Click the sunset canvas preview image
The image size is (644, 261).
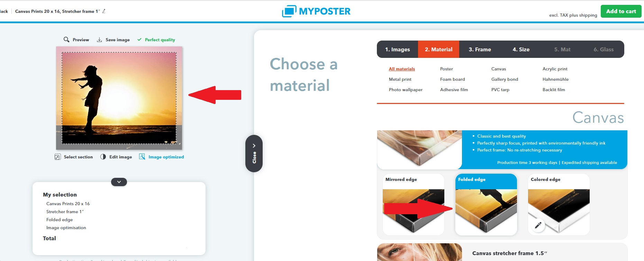(x=119, y=98)
